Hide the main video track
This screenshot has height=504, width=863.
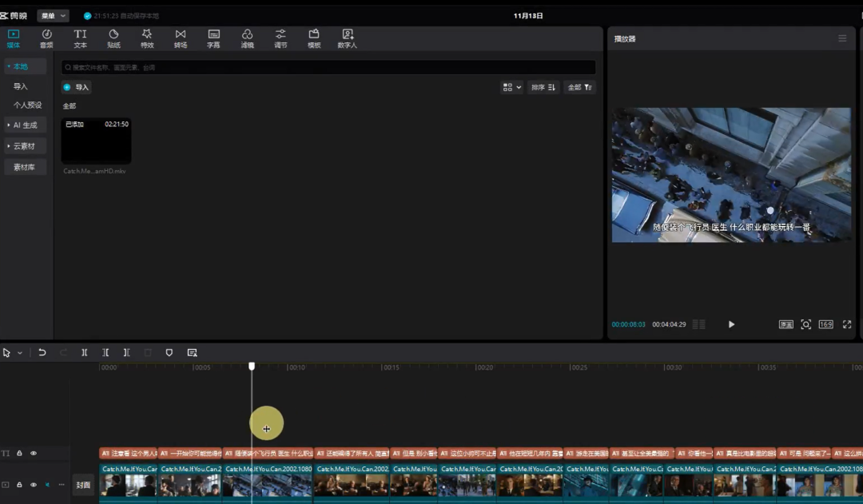(34, 485)
